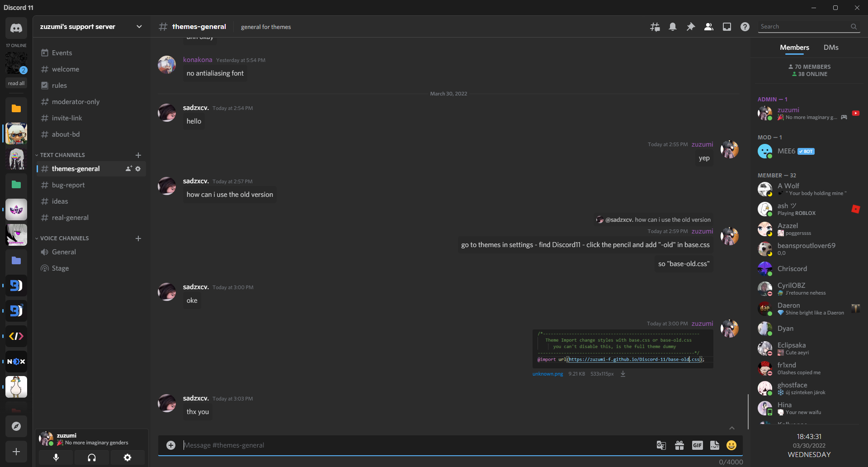Open invite-link channel
The width and height of the screenshot is (868, 467).
(x=90, y=118)
